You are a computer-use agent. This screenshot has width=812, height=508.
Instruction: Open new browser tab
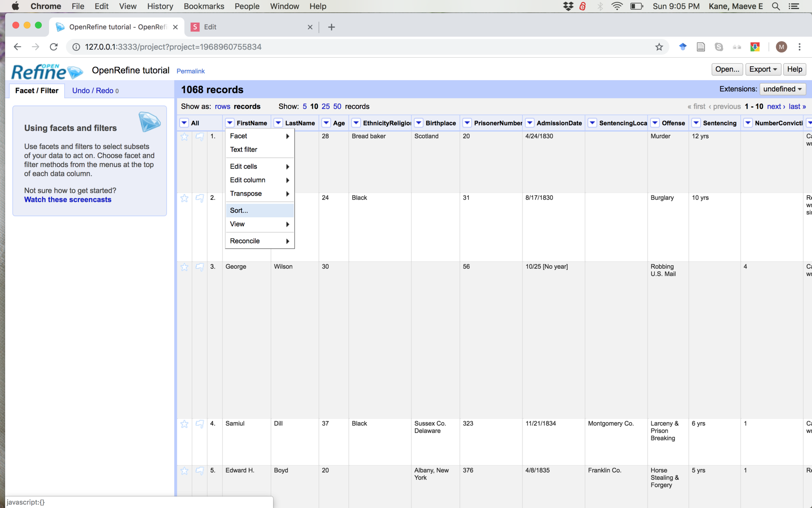pyautogui.click(x=331, y=27)
